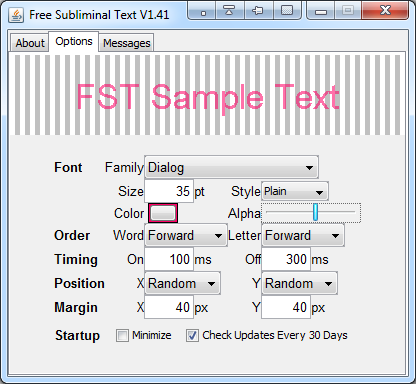
Task: Minimize the Free Subliminal Text window
Action: click(x=321, y=11)
